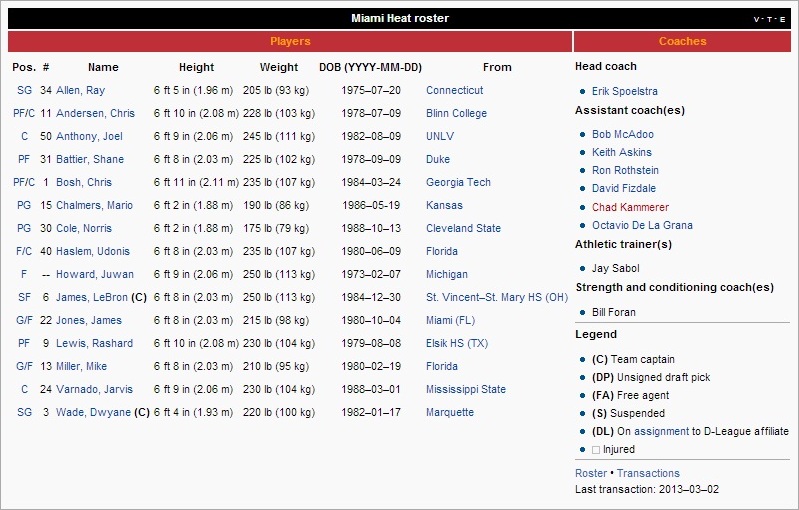Open Mike Miller's page
This screenshot has height=510, width=799.
coord(82,366)
